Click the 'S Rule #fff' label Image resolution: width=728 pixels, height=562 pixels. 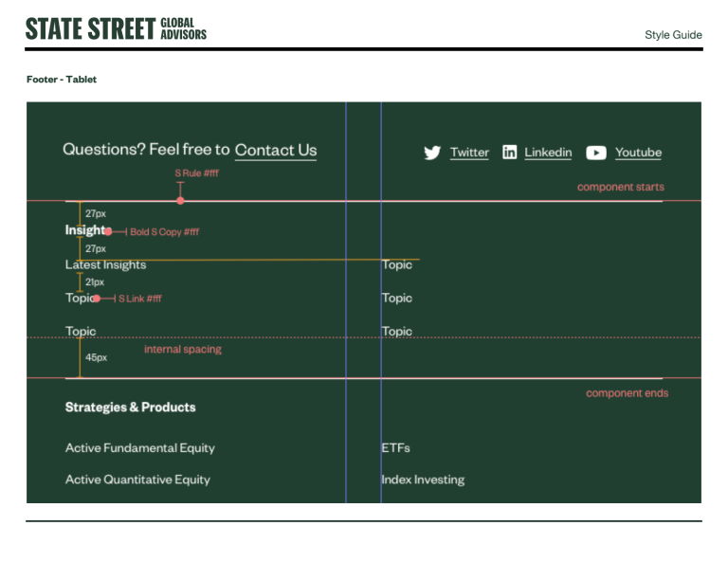click(196, 173)
